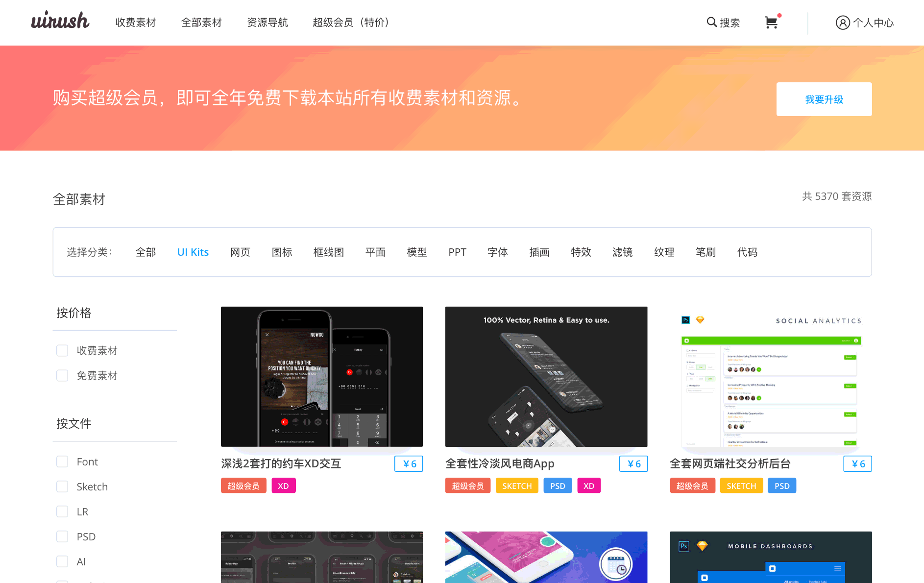This screenshot has width=924, height=583.
Task: Open title 全套性冷淡风电商App
Action: click(x=500, y=464)
